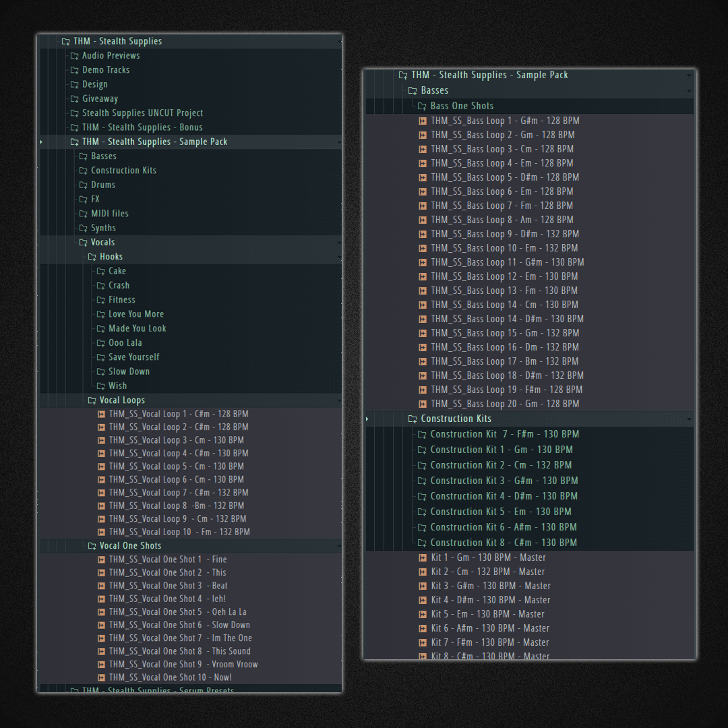The height and width of the screenshot is (728, 728).
Task: Click the folder icon beside Bass One Shots
Action: [x=422, y=107]
